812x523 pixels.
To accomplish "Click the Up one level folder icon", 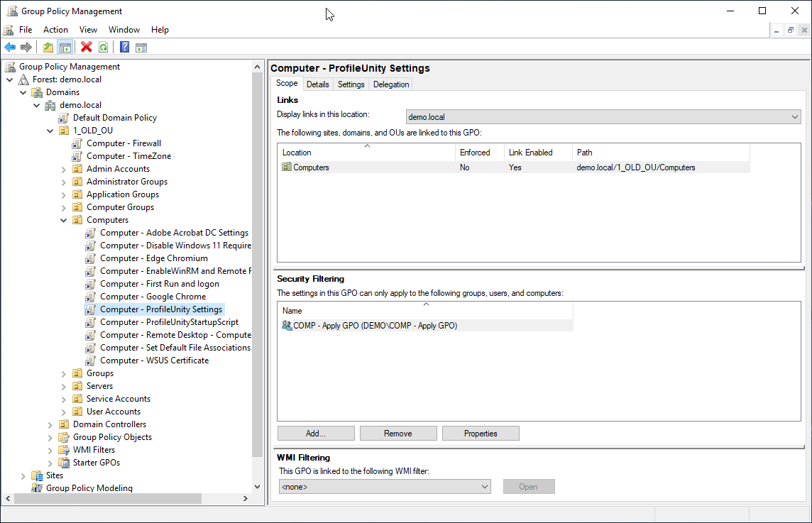I will [x=48, y=48].
